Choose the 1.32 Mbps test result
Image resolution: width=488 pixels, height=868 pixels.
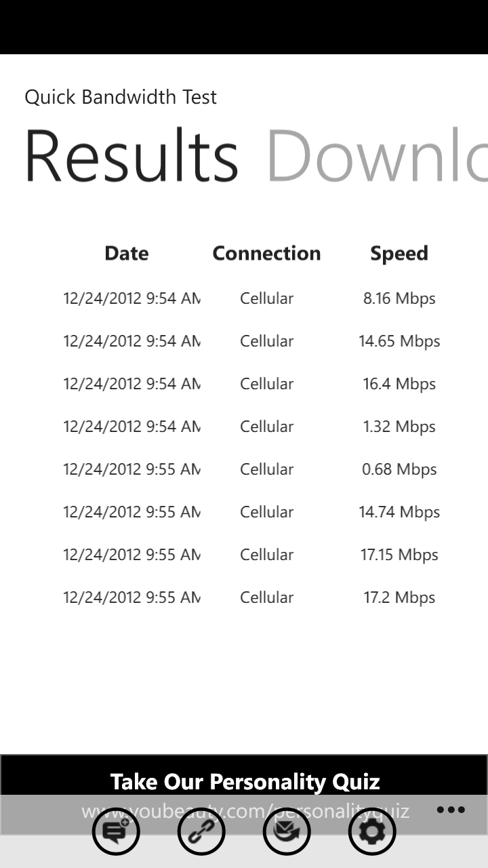[x=399, y=427]
